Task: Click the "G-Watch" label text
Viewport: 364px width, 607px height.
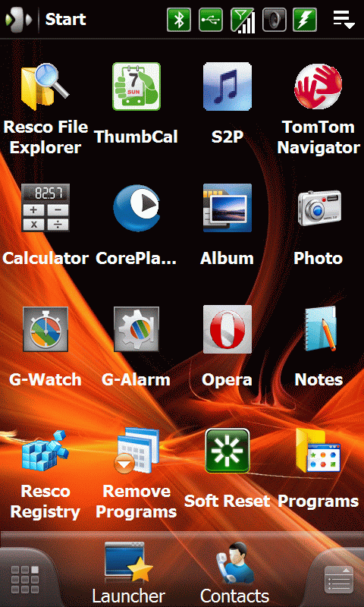Action: (x=45, y=380)
